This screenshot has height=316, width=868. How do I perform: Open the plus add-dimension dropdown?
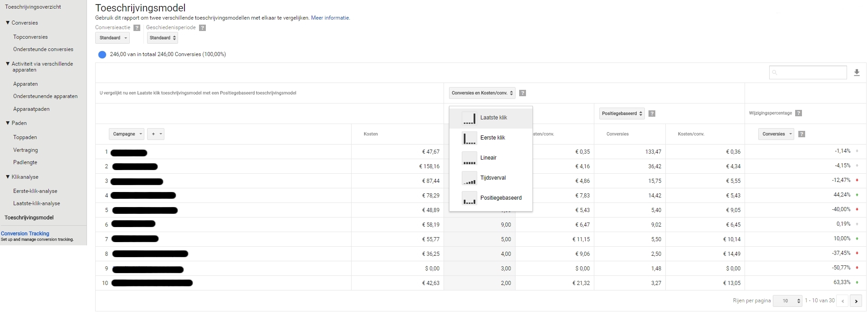tap(156, 134)
